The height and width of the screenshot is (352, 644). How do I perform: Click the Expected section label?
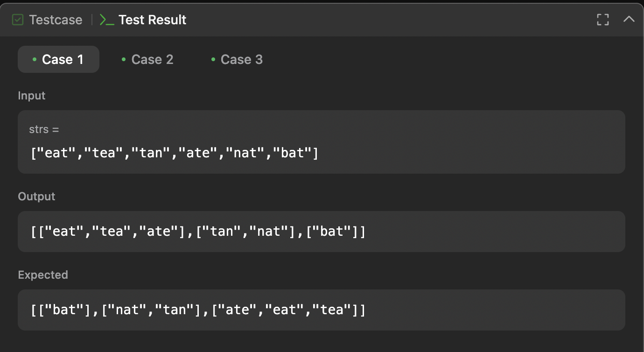(x=43, y=275)
